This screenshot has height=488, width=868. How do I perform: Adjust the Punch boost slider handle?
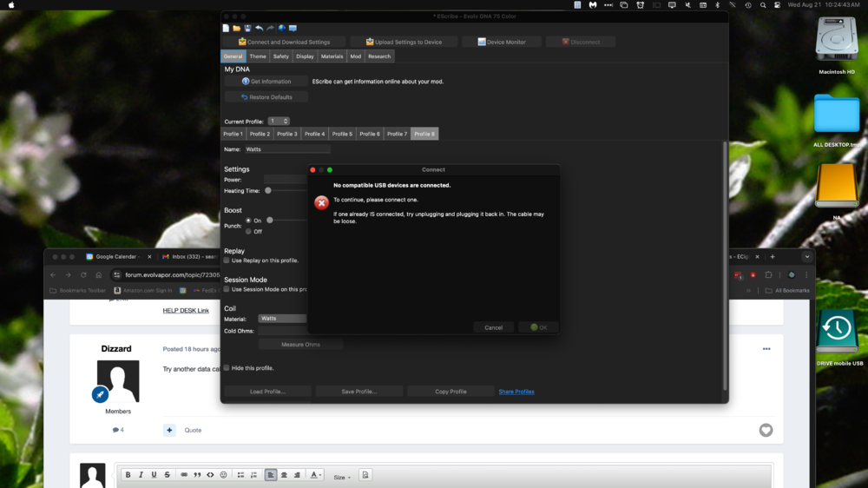coord(270,221)
